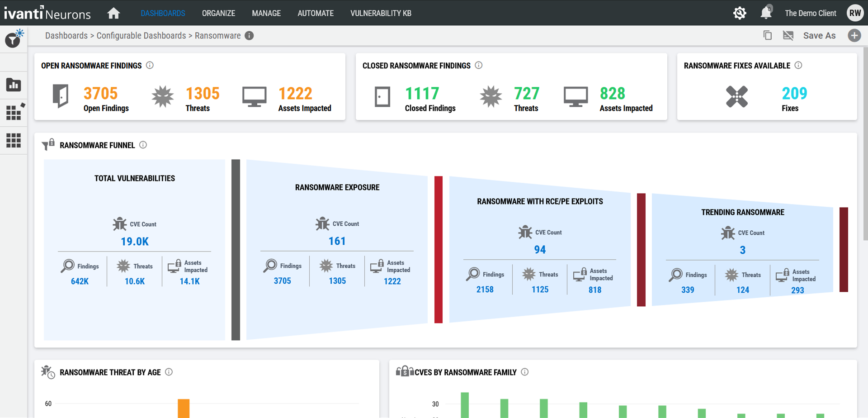Screen dimensions: 868x418
Task: Click the round plus button to add a widget
Action: pos(854,35)
